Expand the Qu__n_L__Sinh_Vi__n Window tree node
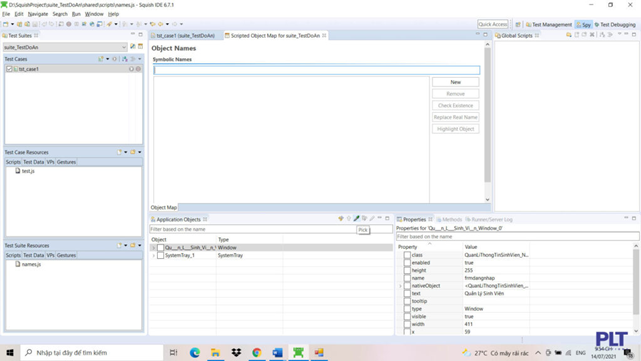The height and width of the screenshot is (361, 641). coord(154,248)
